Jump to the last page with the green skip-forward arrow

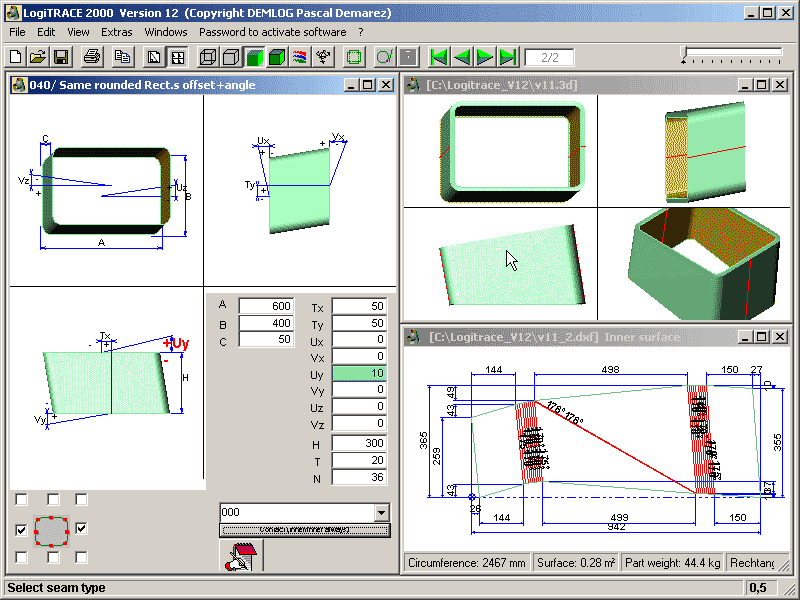[508, 57]
